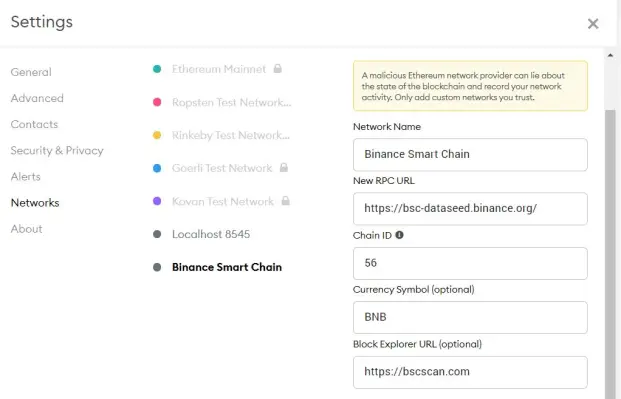Click the pink dot of Ropsten network

click(x=157, y=102)
